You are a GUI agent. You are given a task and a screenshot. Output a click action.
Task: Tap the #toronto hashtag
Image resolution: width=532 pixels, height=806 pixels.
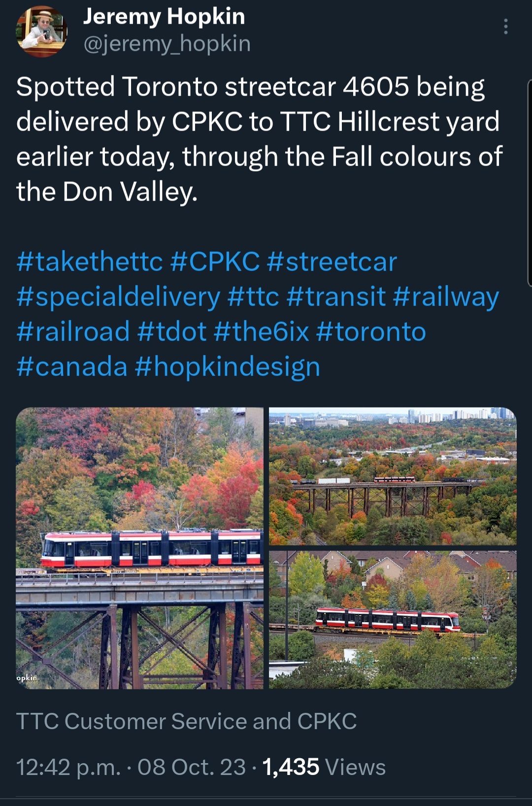tap(371, 332)
